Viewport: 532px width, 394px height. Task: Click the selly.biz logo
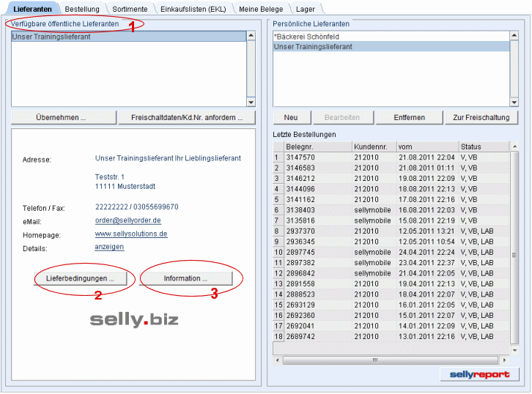pyautogui.click(x=134, y=319)
